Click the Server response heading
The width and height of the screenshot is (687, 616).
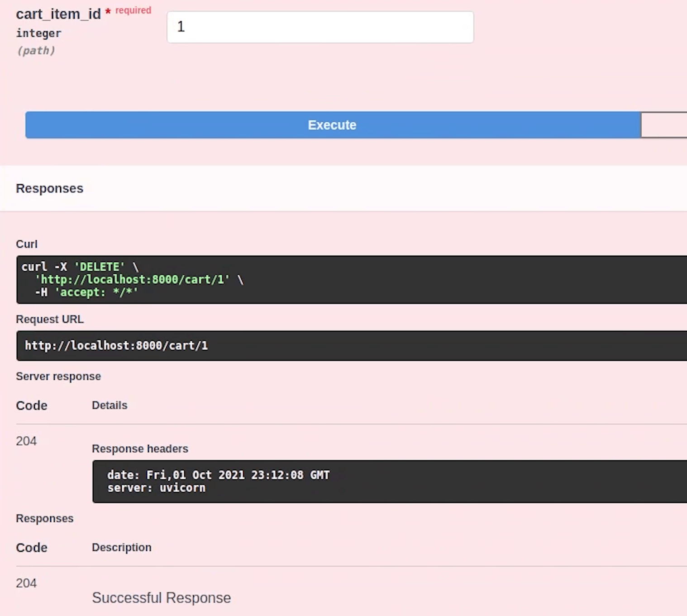[58, 376]
